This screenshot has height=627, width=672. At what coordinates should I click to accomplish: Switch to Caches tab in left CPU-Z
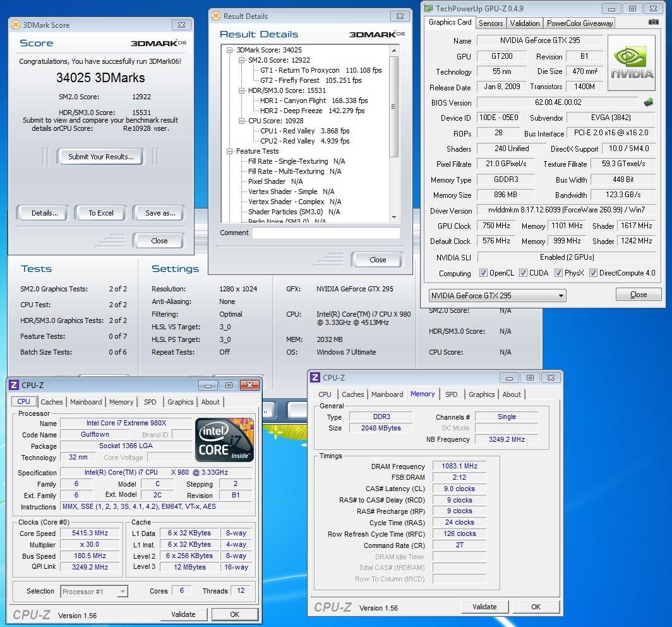click(x=51, y=402)
